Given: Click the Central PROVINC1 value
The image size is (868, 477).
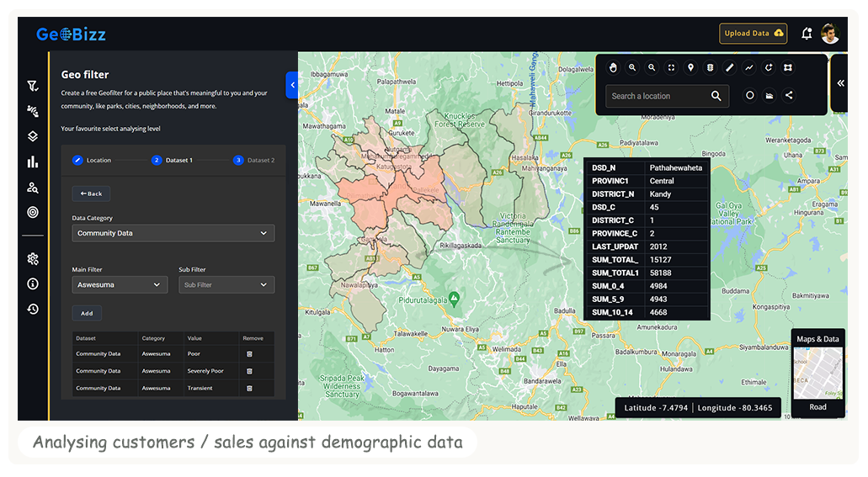Looking at the screenshot, I should pyautogui.click(x=662, y=181).
